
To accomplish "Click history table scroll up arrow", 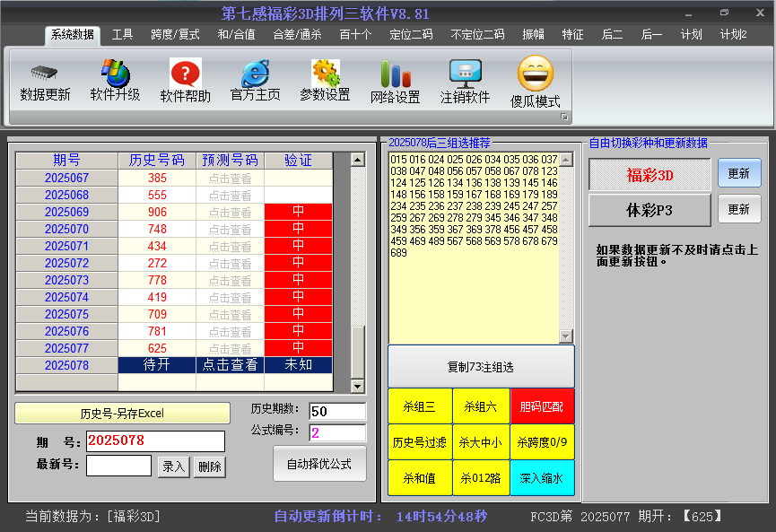I will click(x=357, y=160).
